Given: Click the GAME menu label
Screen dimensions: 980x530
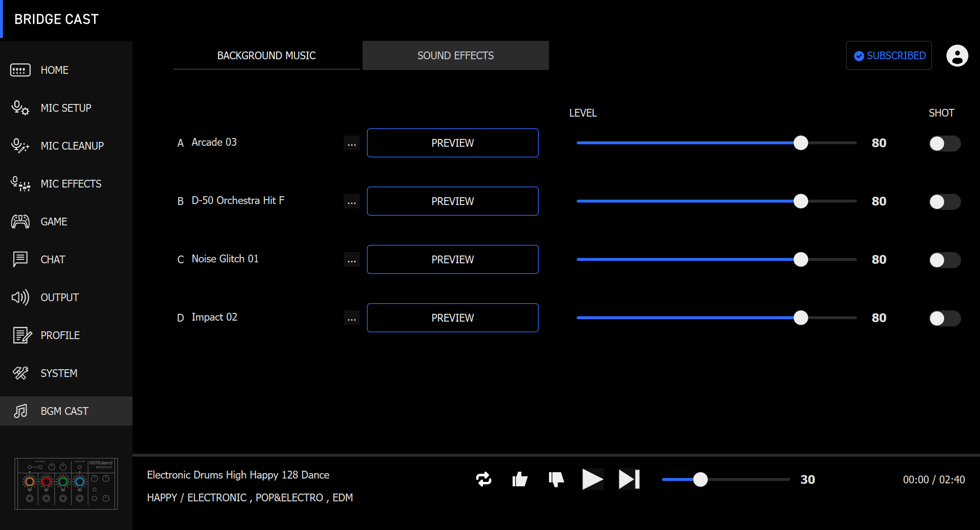Looking at the screenshot, I should 54,222.
